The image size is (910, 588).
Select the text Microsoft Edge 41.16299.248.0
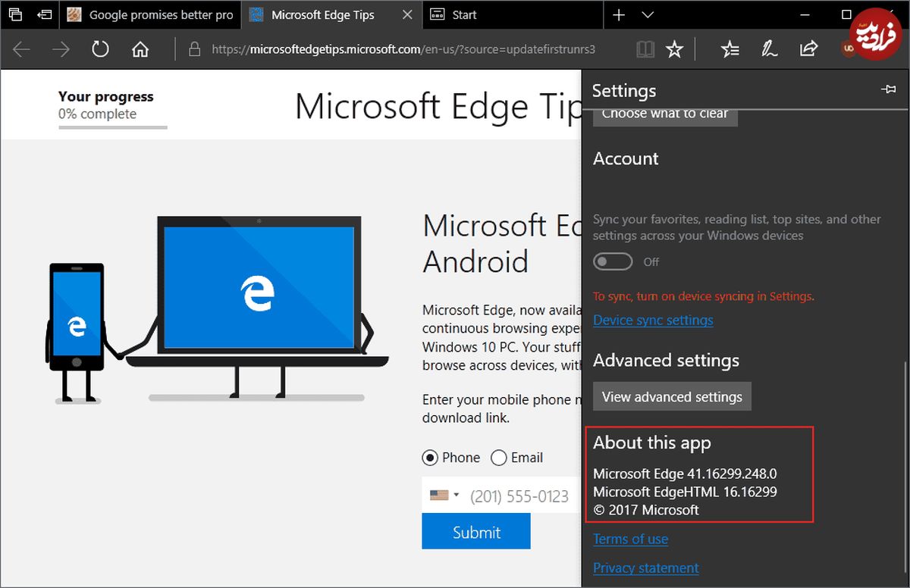[x=685, y=474]
